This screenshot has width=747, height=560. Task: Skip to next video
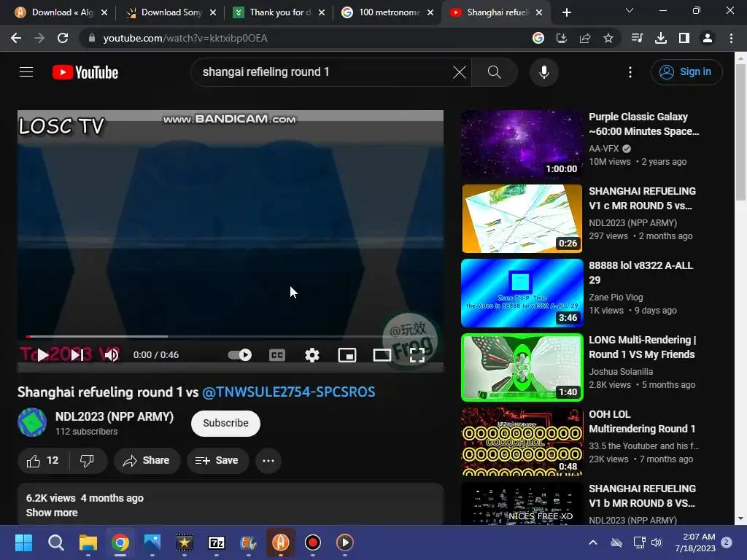[77, 355]
